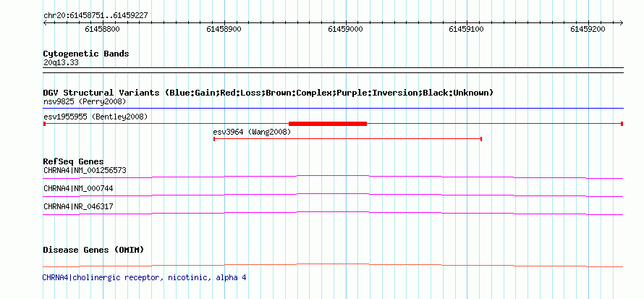Click the thick red esv1955955 segment
This screenshot has width=644, height=299.
328,124
